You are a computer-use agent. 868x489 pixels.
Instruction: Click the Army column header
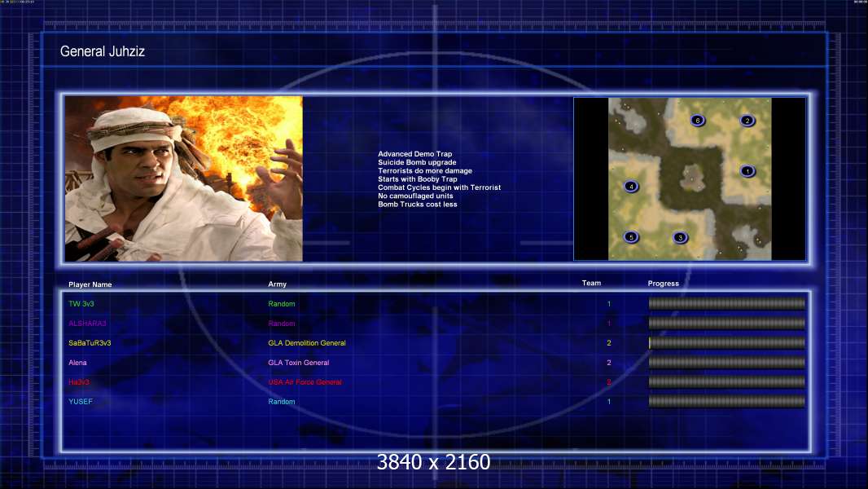click(278, 284)
